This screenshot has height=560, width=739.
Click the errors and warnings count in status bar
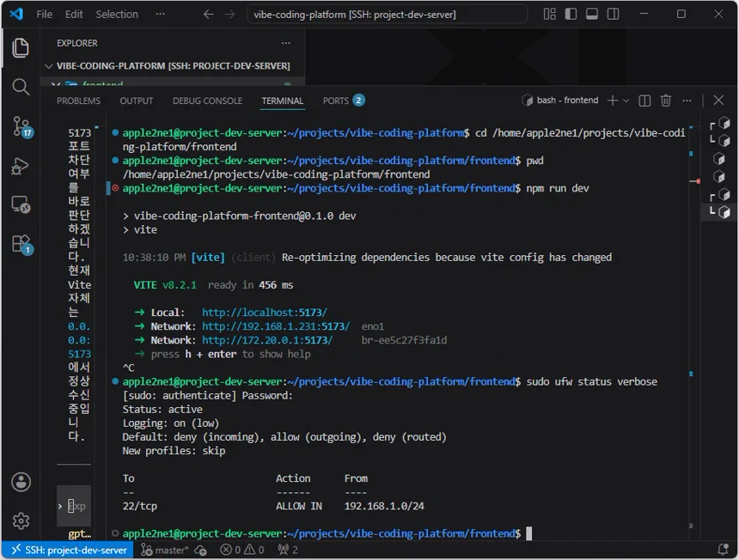tap(242, 550)
